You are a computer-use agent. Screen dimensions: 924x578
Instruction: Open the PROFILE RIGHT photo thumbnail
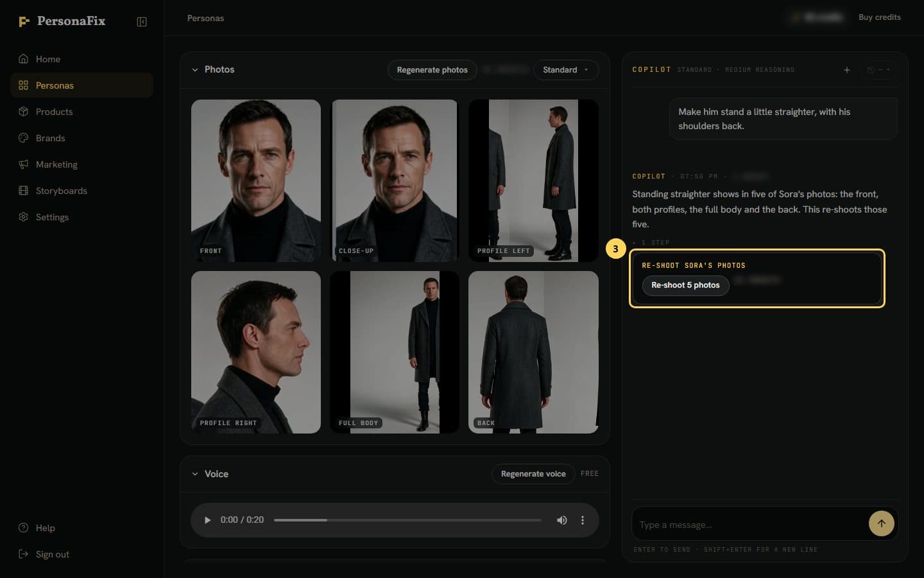[256, 352]
